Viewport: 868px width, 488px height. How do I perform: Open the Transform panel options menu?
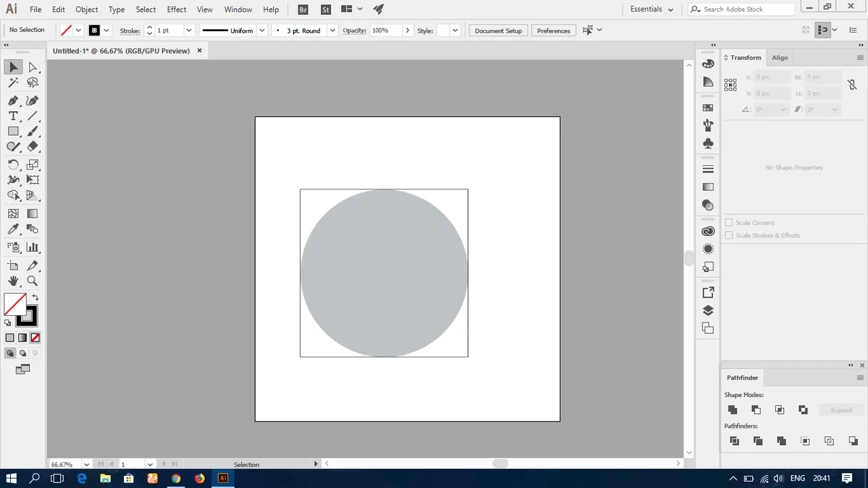(860, 58)
